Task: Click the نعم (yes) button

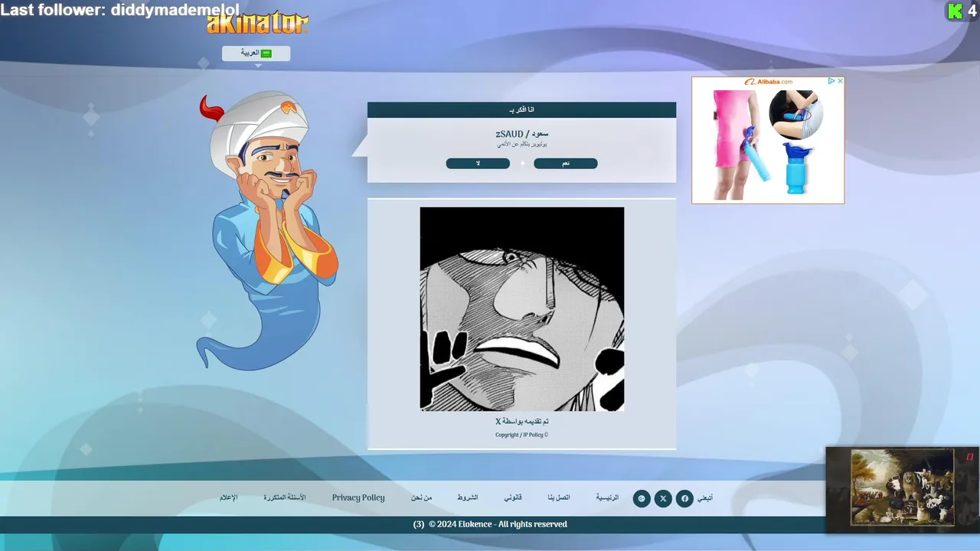Action: 566,164
